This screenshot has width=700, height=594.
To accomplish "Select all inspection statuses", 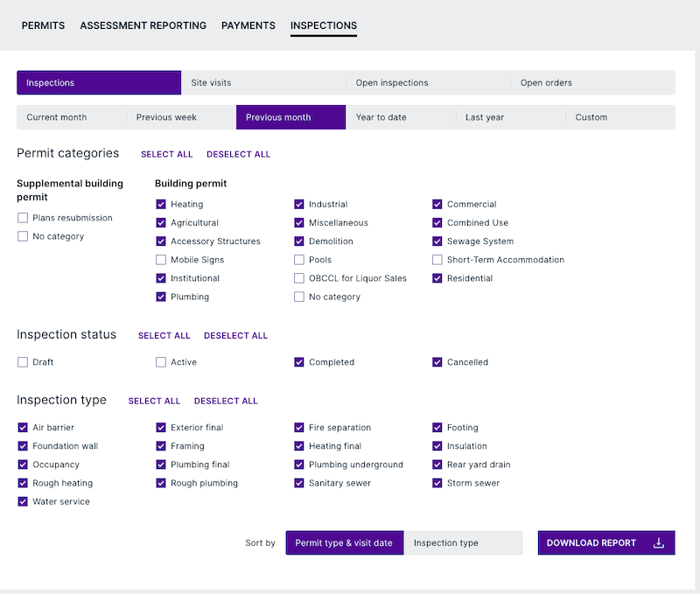I will [164, 336].
